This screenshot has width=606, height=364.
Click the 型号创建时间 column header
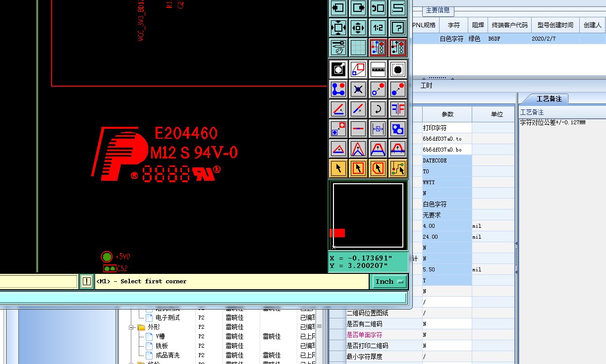click(555, 25)
